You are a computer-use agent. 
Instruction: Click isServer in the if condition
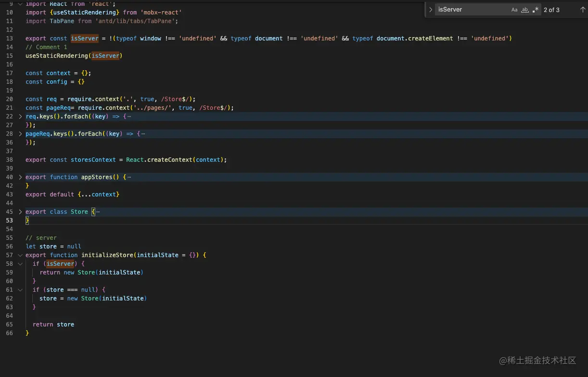point(61,264)
